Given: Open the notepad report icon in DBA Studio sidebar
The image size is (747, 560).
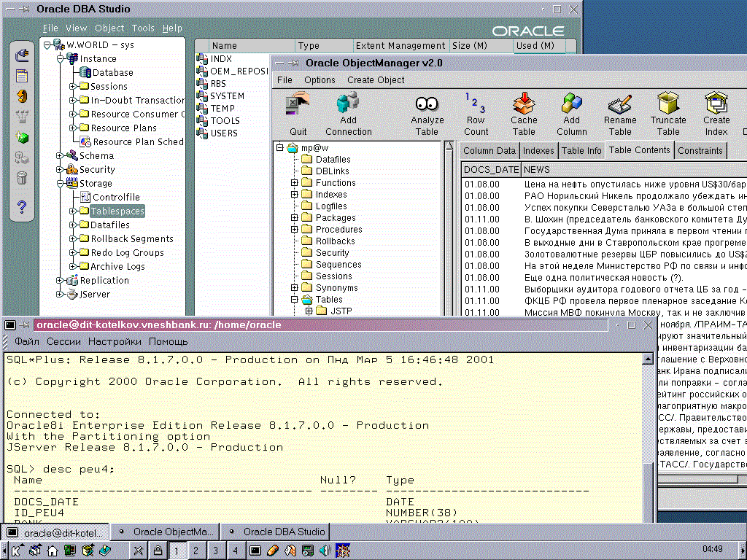Looking at the screenshot, I should [x=22, y=76].
